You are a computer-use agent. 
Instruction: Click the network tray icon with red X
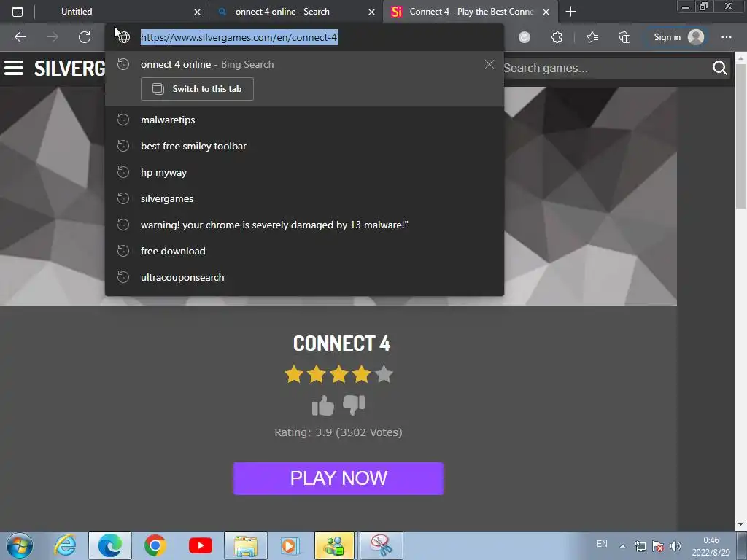pyautogui.click(x=658, y=545)
